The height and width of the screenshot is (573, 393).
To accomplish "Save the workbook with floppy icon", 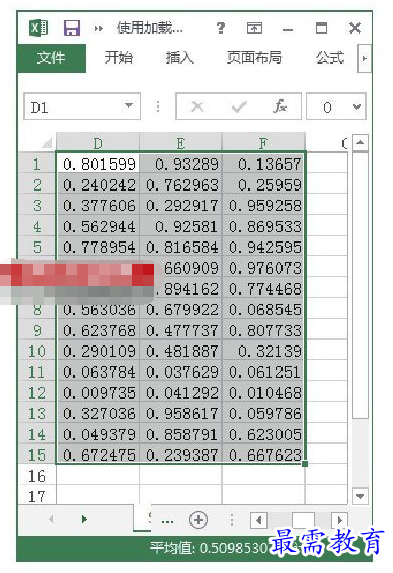I will tap(72, 27).
